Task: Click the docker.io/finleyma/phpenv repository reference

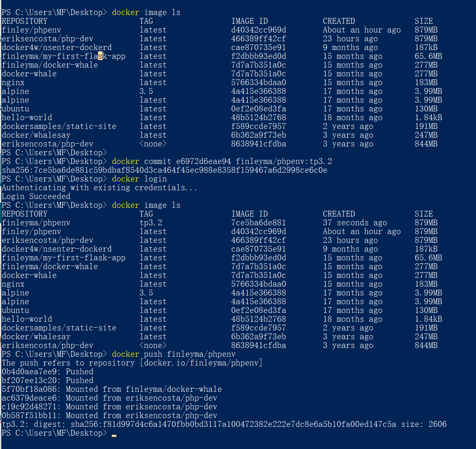Action: (x=201, y=363)
